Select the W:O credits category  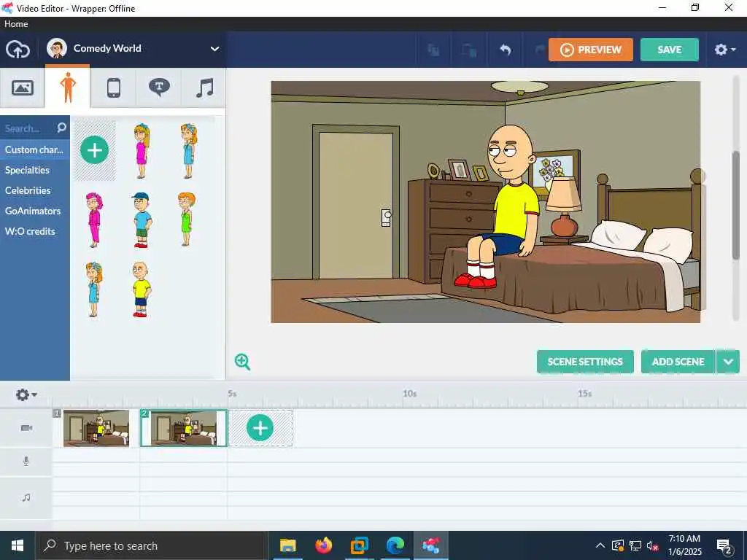coord(30,231)
